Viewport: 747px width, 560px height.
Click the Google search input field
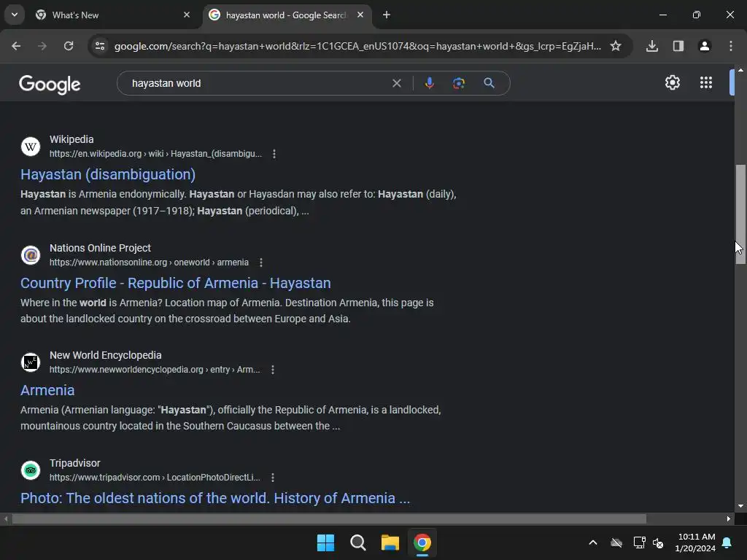(258, 83)
